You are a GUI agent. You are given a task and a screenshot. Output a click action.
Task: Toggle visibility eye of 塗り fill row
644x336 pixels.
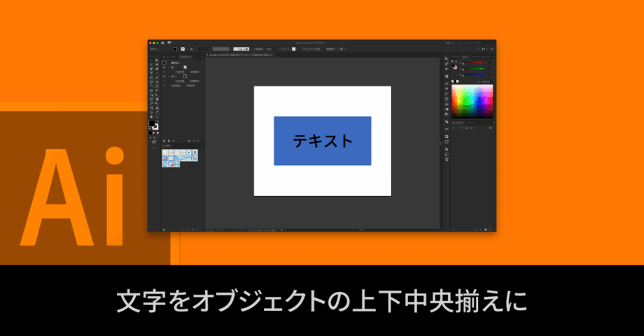pos(164,76)
